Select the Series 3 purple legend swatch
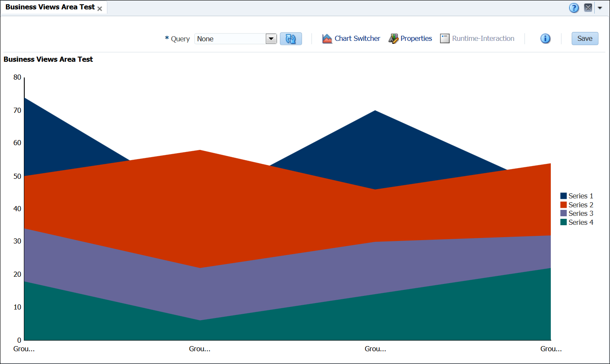 tap(563, 213)
